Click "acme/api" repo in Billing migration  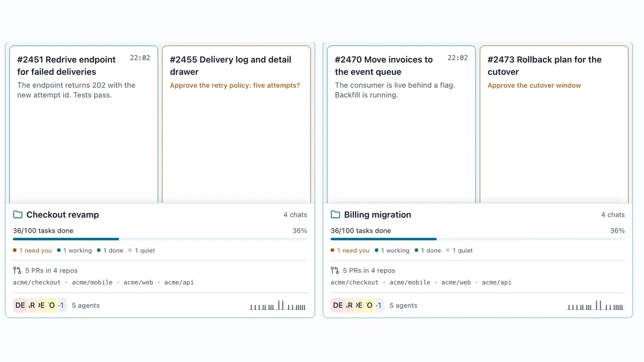click(497, 283)
